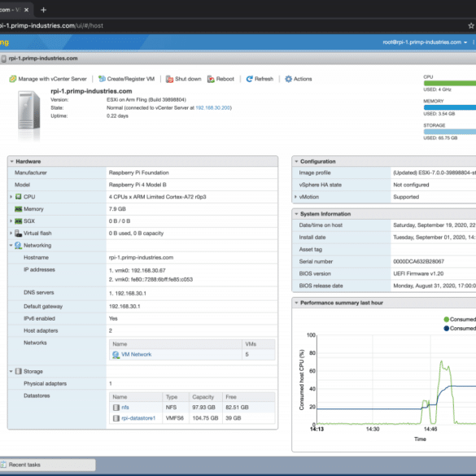This screenshot has width=476, height=476.
Task: Bookmark the page with the star icon
Action: (471, 26)
